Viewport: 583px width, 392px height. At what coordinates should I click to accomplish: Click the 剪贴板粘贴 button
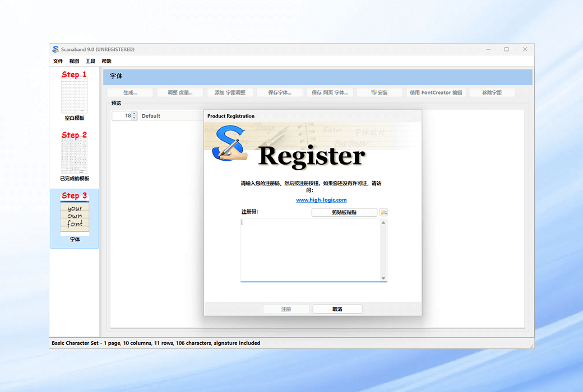click(344, 212)
